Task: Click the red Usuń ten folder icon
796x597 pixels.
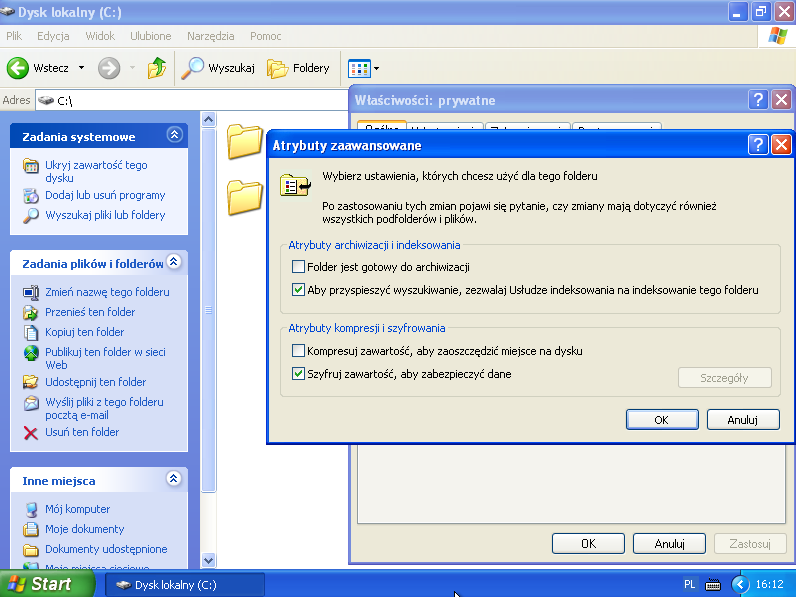Action: [x=30, y=432]
